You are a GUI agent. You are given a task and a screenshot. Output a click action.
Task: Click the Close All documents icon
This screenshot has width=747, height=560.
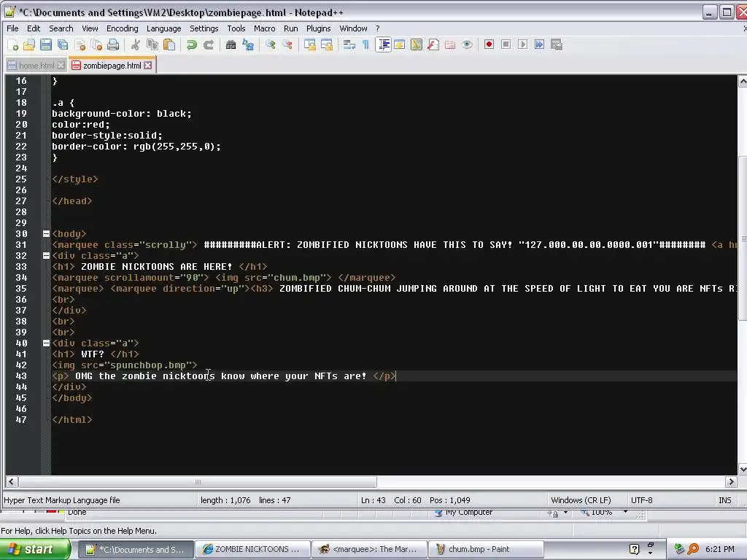(96, 44)
